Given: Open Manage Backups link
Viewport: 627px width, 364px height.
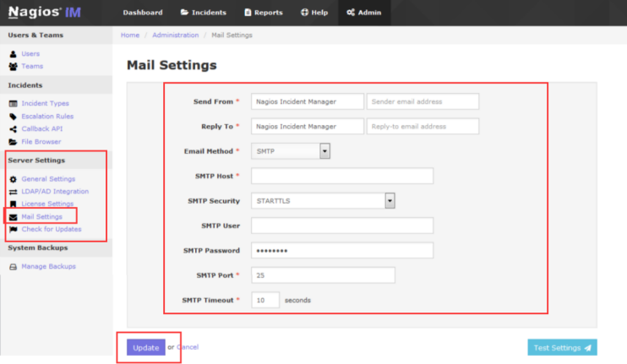Looking at the screenshot, I should (48, 267).
